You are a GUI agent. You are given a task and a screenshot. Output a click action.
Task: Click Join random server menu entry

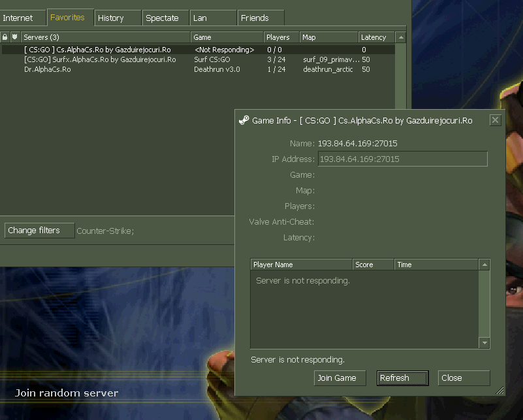[67, 393]
